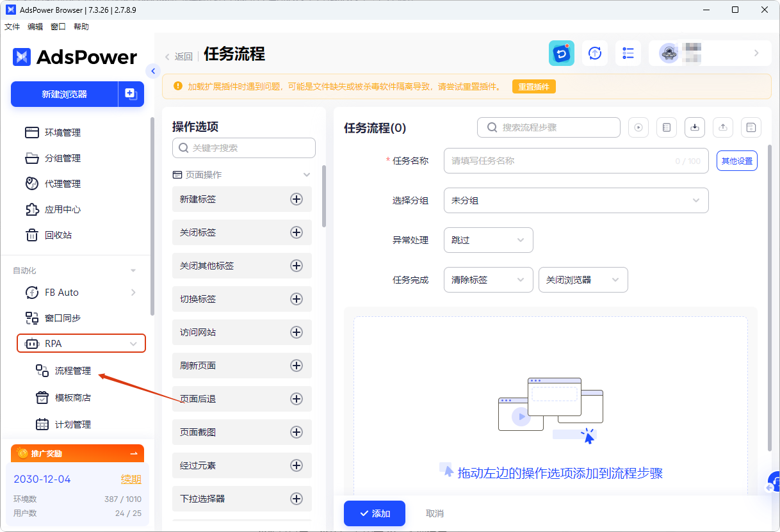The width and height of the screenshot is (780, 532).
Task: Open the 关闭浏览器 dropdown
Action: (x=583, y=280)
